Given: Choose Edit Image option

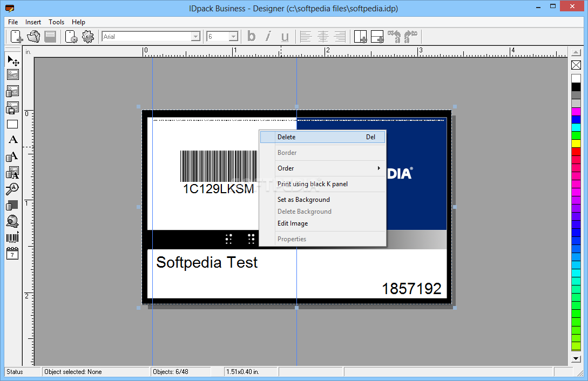Looking at the screenshot, I should [x=322, y=223].
